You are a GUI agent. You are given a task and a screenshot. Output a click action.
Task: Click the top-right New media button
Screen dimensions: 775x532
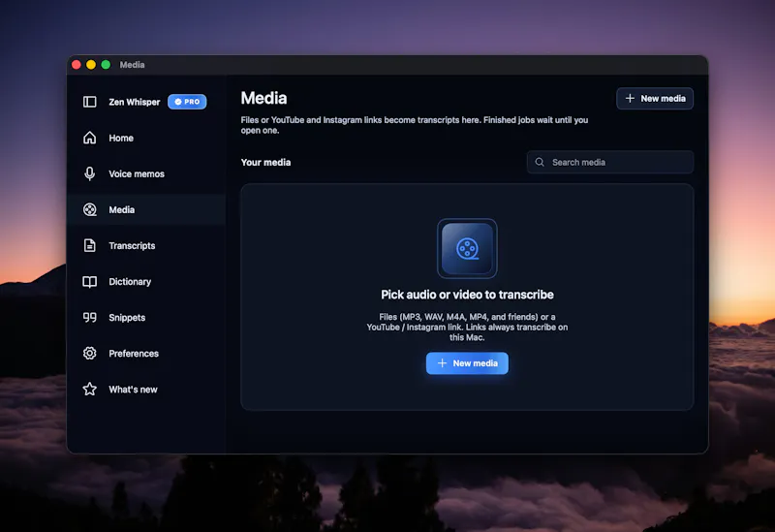click(655, 99)
